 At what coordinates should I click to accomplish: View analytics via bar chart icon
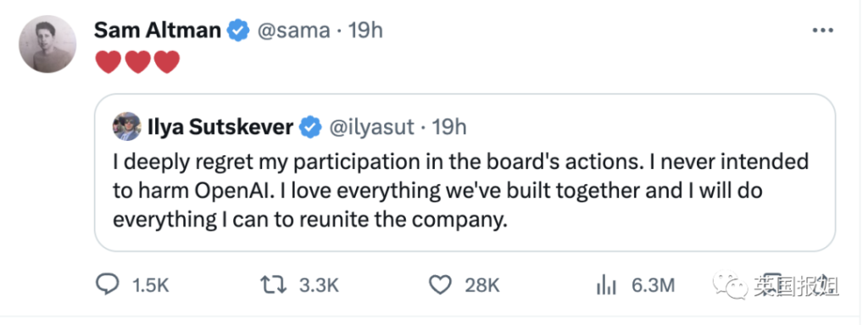606,285
